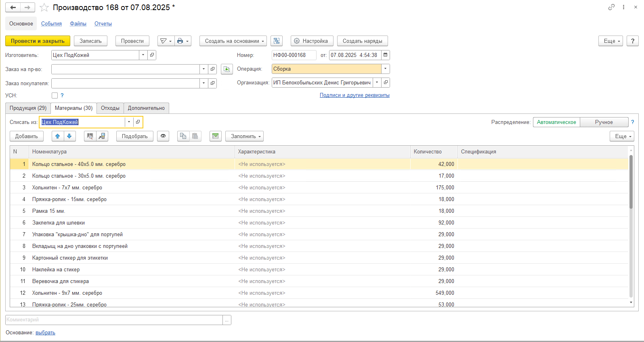Switch distribution to Ручное
The height and width of the screenshot is (342, 644).
tap(604, 122)
